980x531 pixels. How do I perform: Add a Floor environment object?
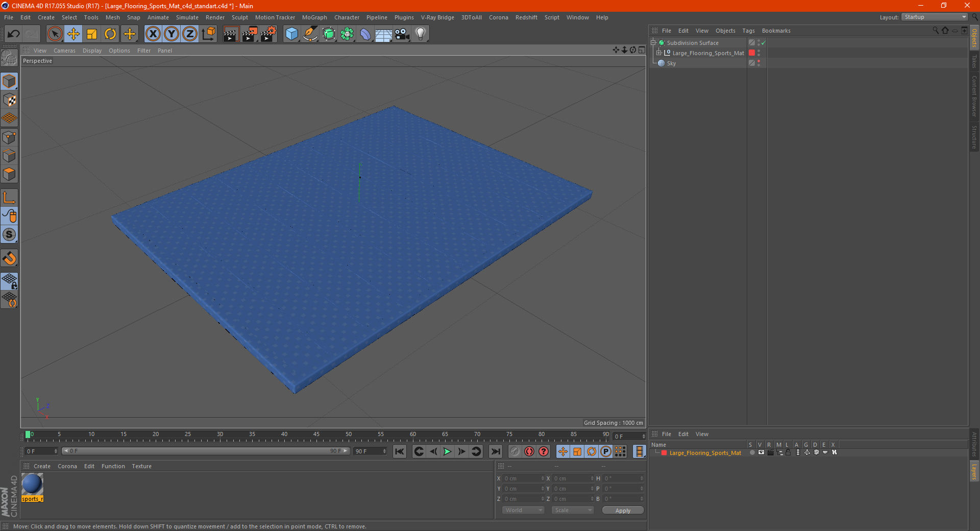[x=384, y=34]
